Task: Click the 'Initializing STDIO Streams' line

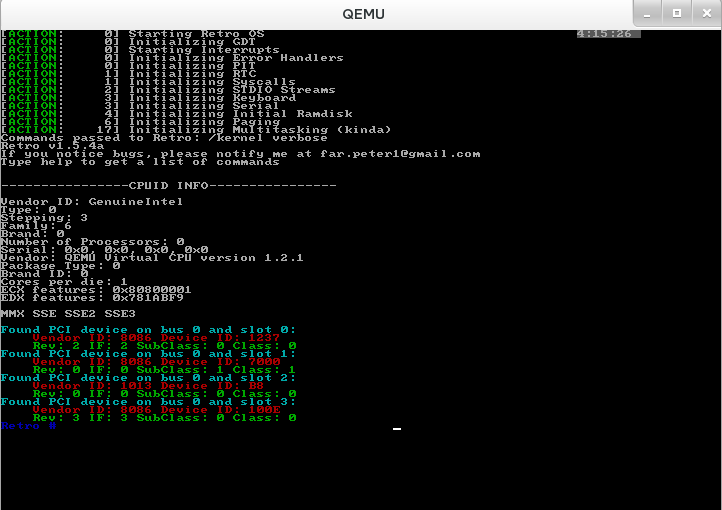Action: click(x=168, y=90)
